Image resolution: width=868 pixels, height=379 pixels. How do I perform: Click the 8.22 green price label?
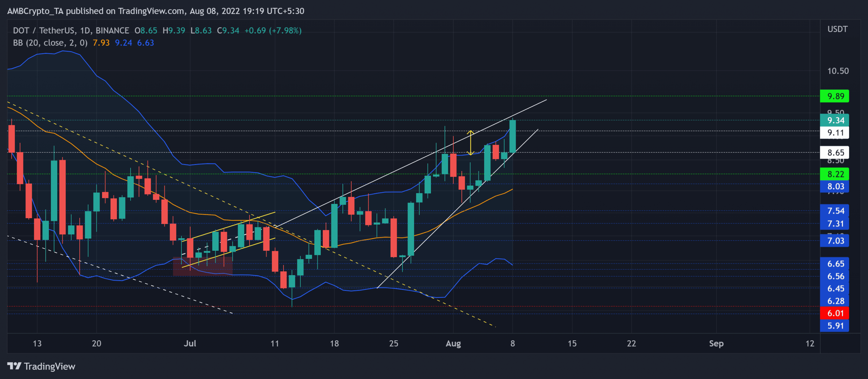[x=834, y=174]
